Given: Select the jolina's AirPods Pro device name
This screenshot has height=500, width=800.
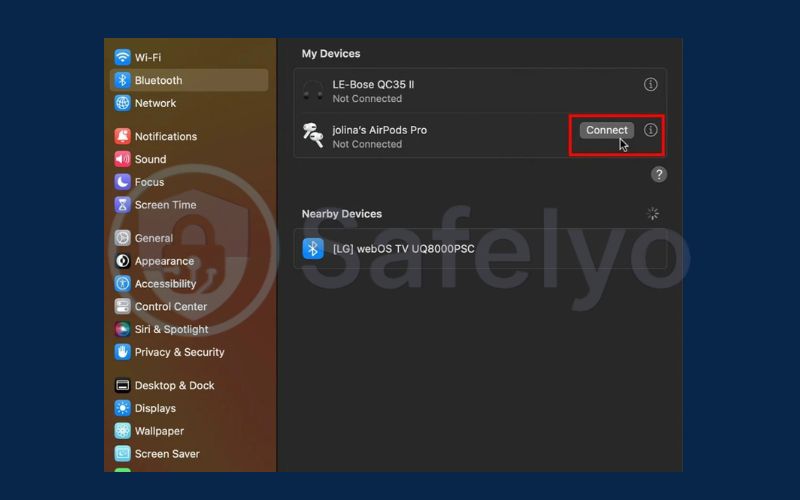Looking at the screenshot, I should click(x=380, y=130).
